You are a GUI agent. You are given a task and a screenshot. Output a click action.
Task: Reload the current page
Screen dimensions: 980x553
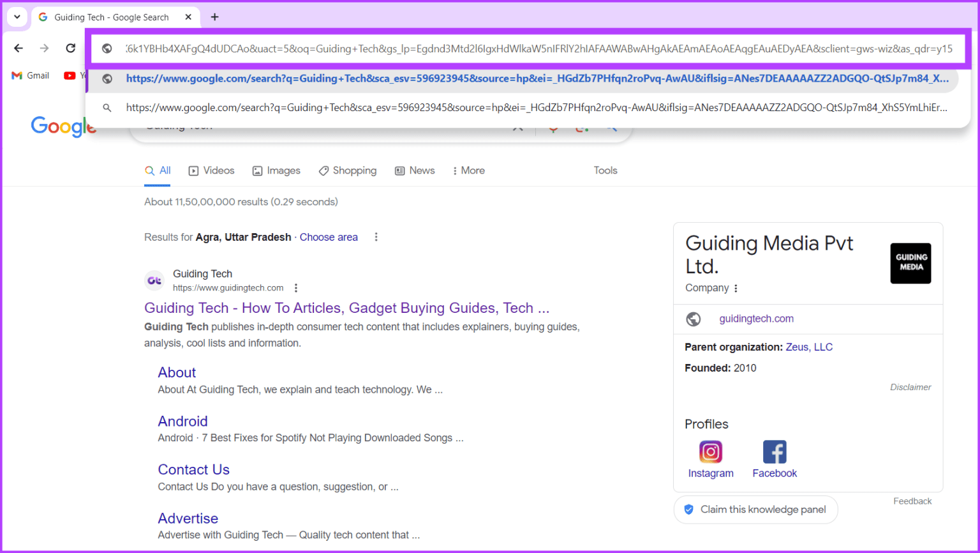70,48
